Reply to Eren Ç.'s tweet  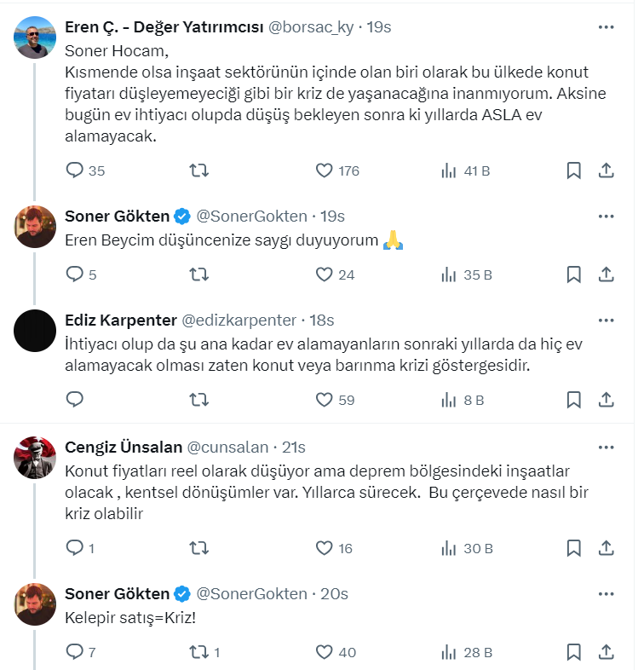(75, 170)
